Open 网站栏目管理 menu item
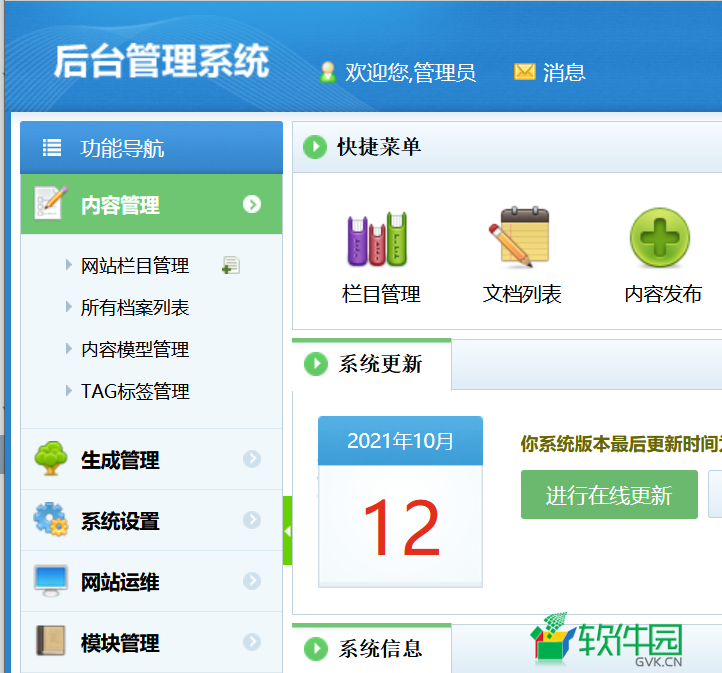722x673 pixels. click(135, 266)
